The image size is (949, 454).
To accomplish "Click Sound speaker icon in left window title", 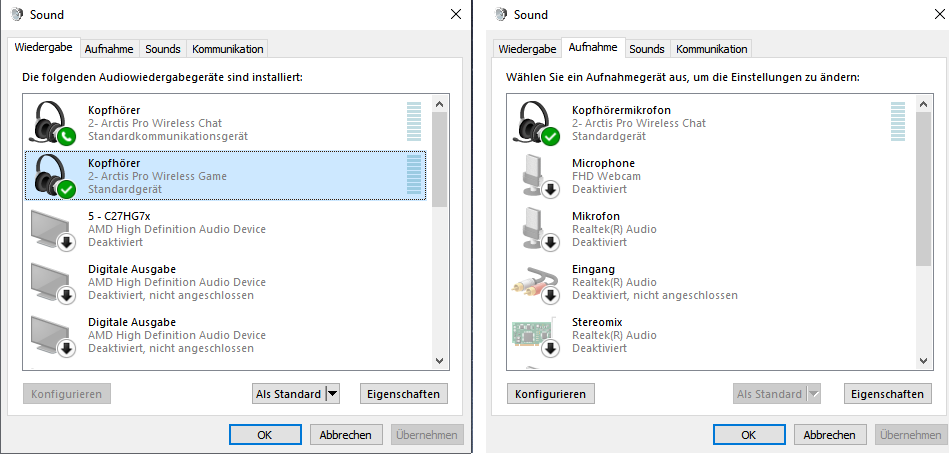I will (x=18, y=15).
